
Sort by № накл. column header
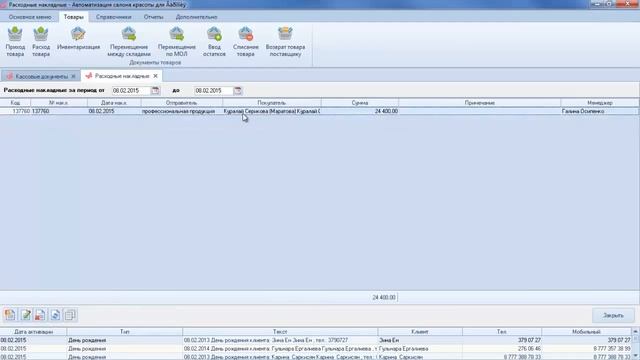click(58, 103)
